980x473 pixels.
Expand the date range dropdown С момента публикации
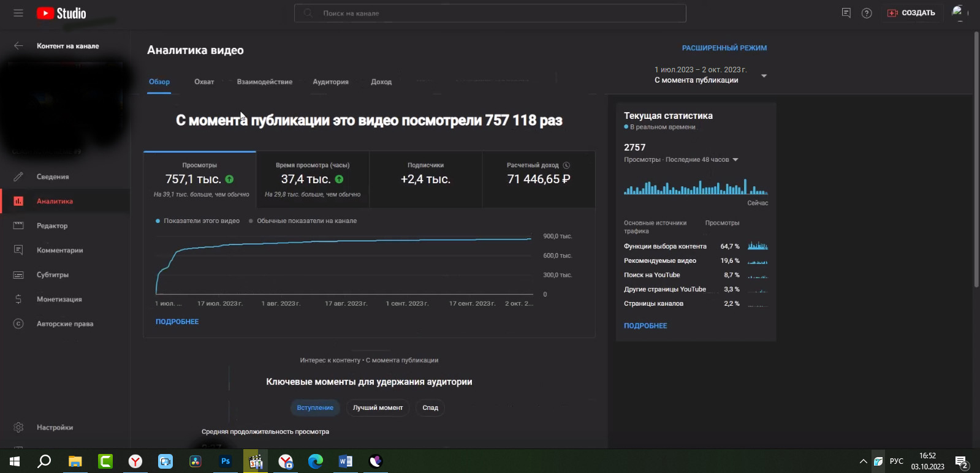(764, 76)
